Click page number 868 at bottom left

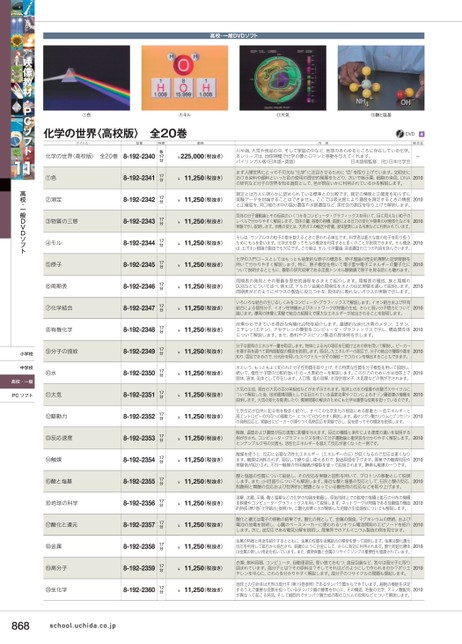pos(21,626)
